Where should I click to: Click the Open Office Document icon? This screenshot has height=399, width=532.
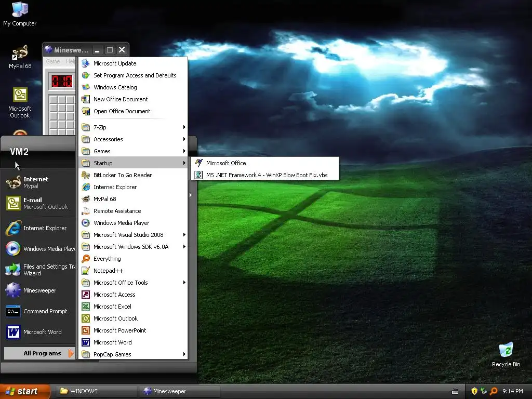point(86,111)
